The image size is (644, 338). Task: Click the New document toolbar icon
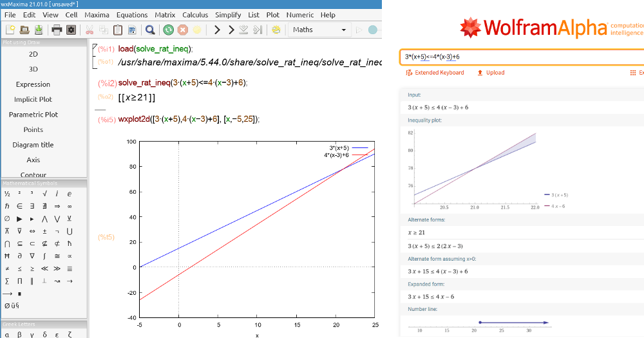click(x=10, y=30)
